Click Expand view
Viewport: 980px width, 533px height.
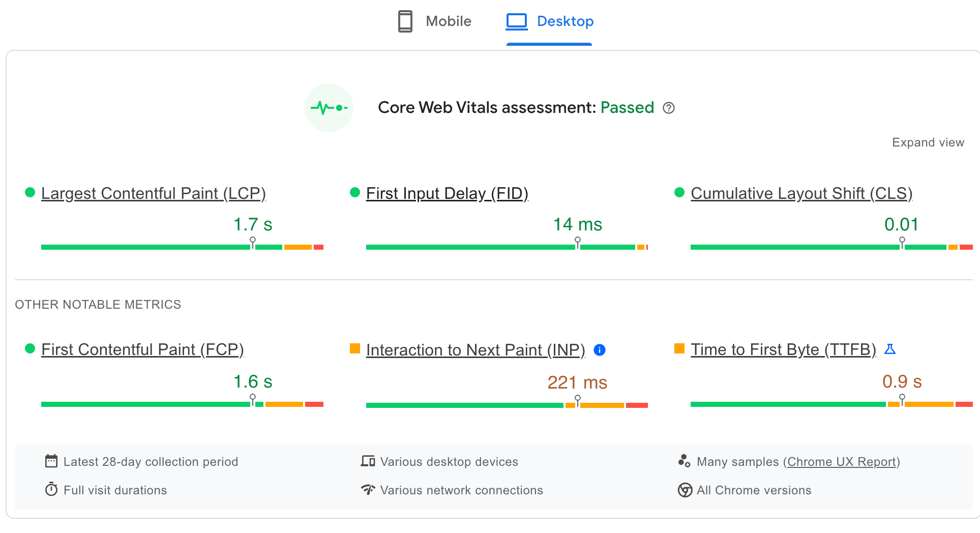(x=928, y=142)
